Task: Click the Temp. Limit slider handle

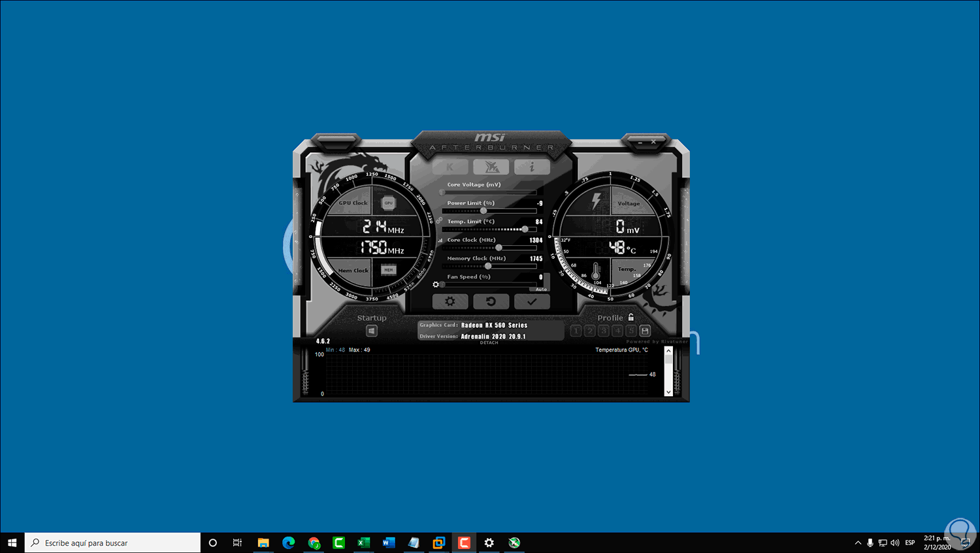Action: [x=525, y=229]
